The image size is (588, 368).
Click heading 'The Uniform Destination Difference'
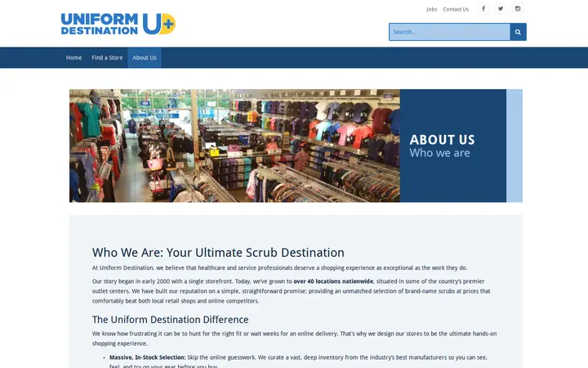tap(170, 320)
